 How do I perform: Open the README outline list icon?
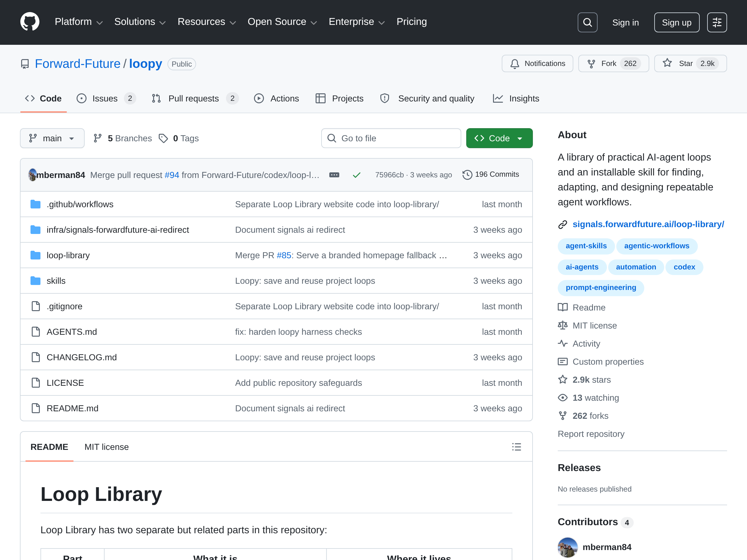coord(516,447)
